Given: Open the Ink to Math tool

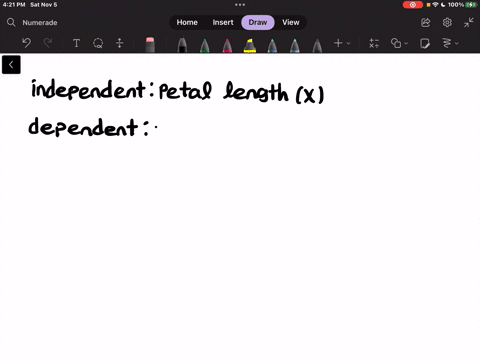Looking at the screenshot, I should pyautogui.click(x=374, y=43).
